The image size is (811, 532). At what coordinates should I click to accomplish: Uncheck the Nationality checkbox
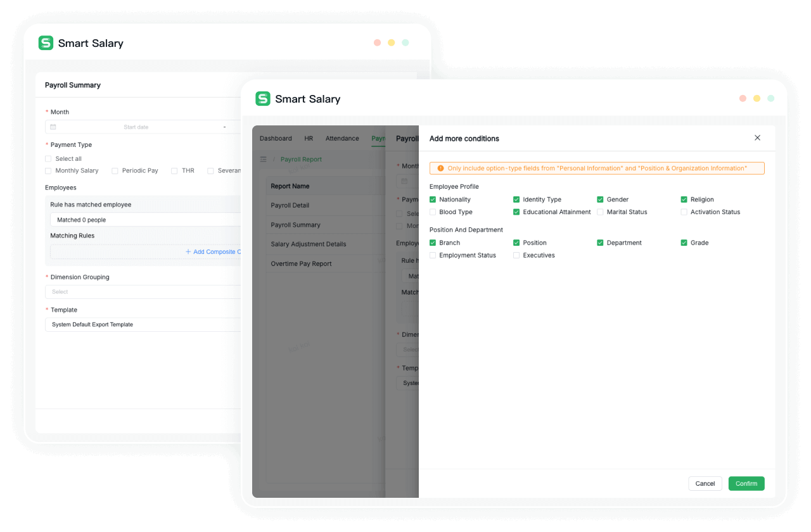pos(433,199)
